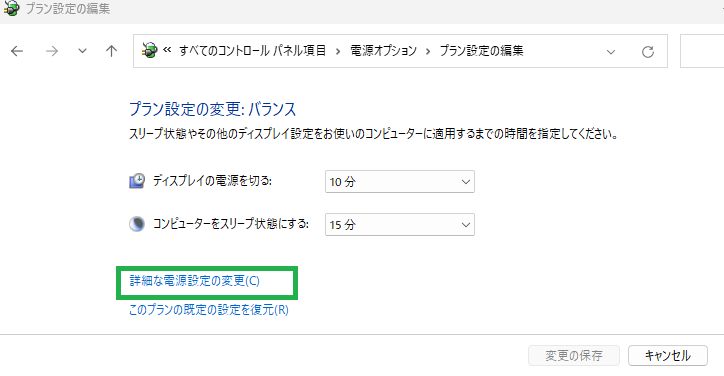Navigate to すべてのコントロール パネル項目 breadcrumb
This screenshot has height=376, width=724.
point(253,50)
